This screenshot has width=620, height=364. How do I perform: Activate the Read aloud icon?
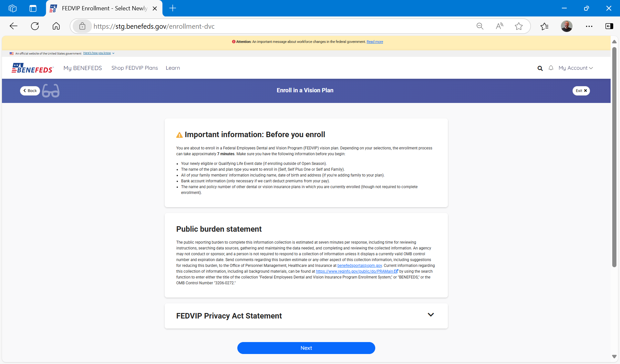click(499, 26)
